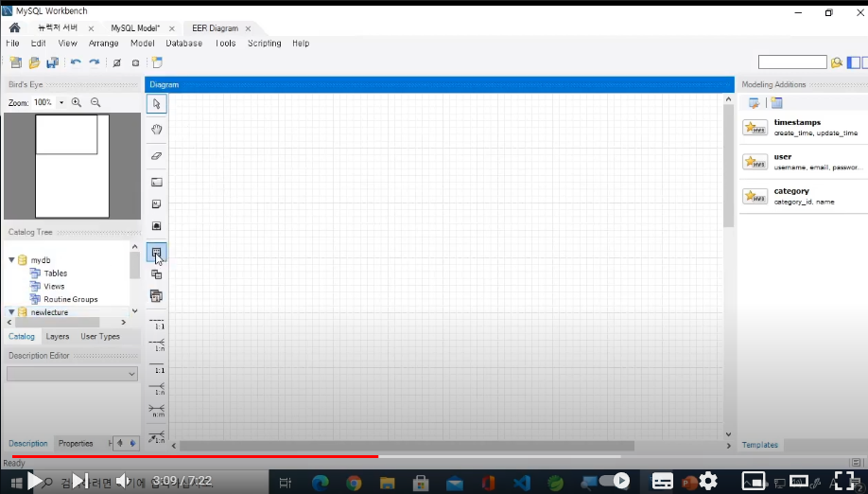Open the Description Editor combo box
868x494 pixels.
pos(72,374)
